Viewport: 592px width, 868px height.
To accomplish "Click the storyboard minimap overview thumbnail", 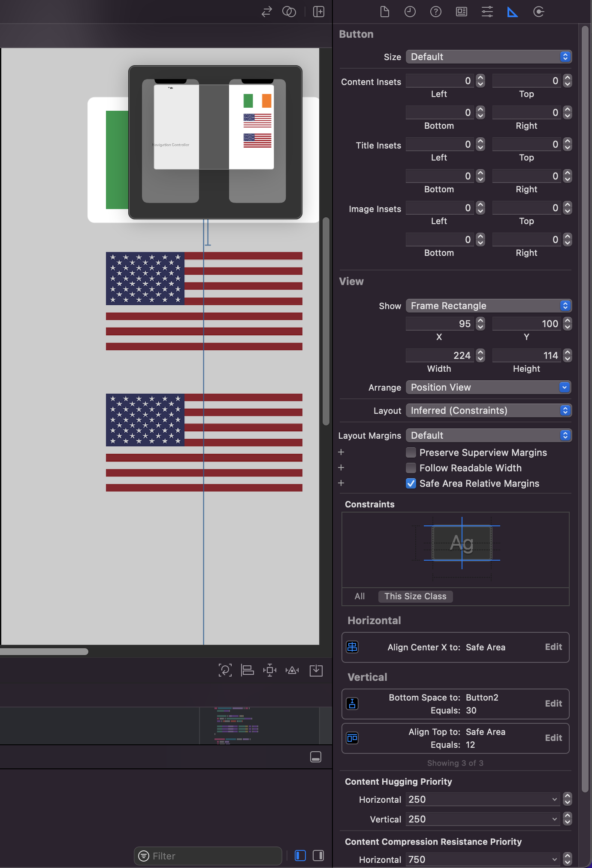I will point(215,142).
